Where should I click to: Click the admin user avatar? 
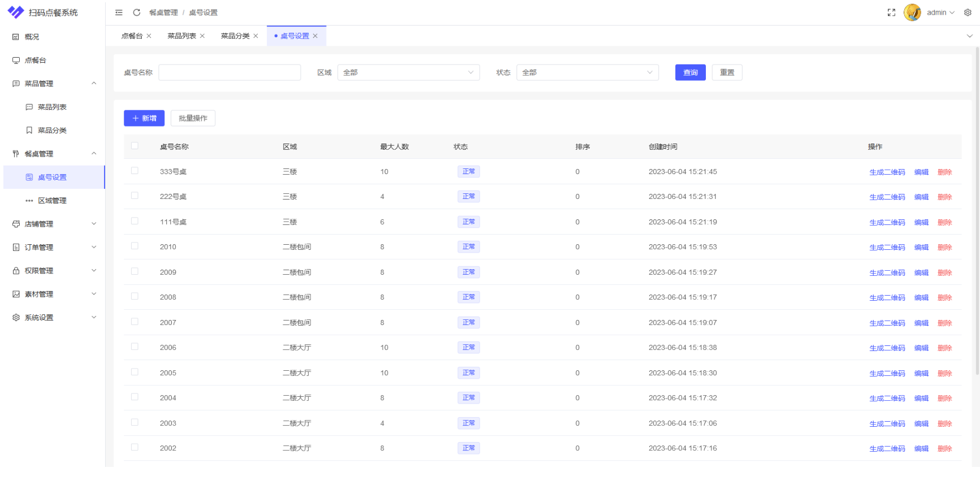coord(912,12)
